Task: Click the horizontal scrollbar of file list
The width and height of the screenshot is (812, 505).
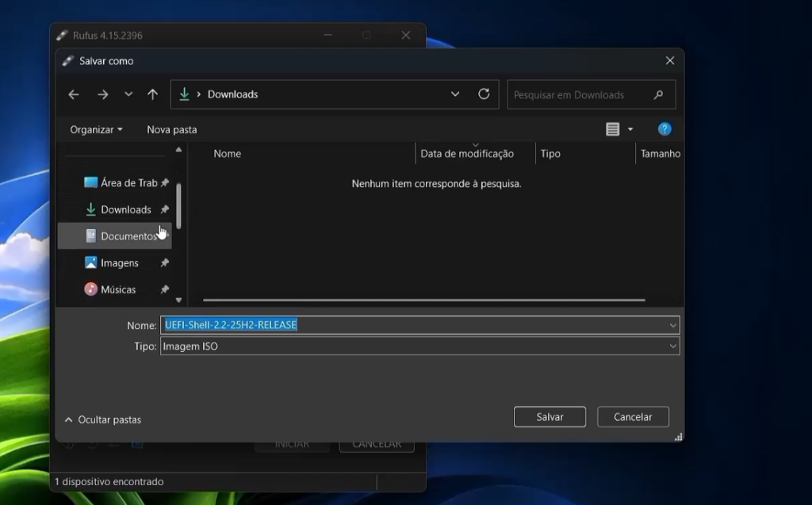Action: tap(424, 300)
